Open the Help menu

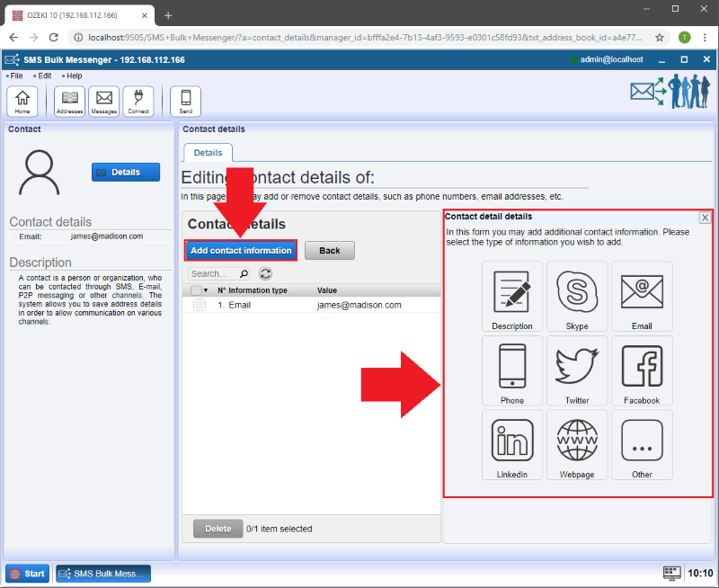point(73,76)
